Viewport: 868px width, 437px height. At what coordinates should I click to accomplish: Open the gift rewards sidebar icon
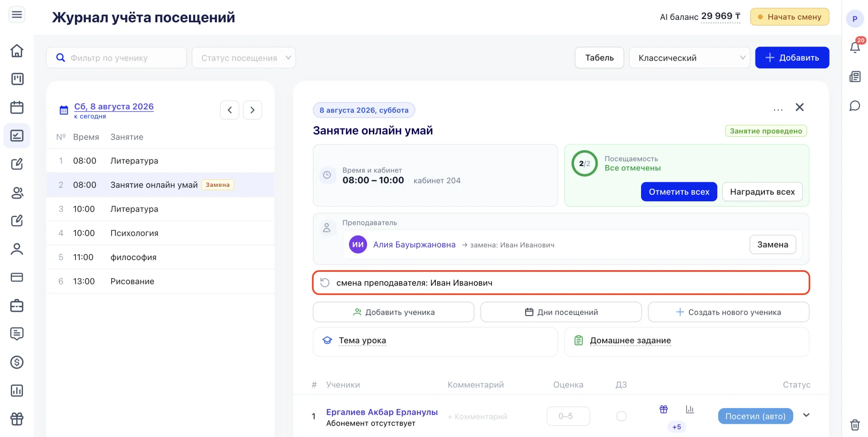coord(17,419)
